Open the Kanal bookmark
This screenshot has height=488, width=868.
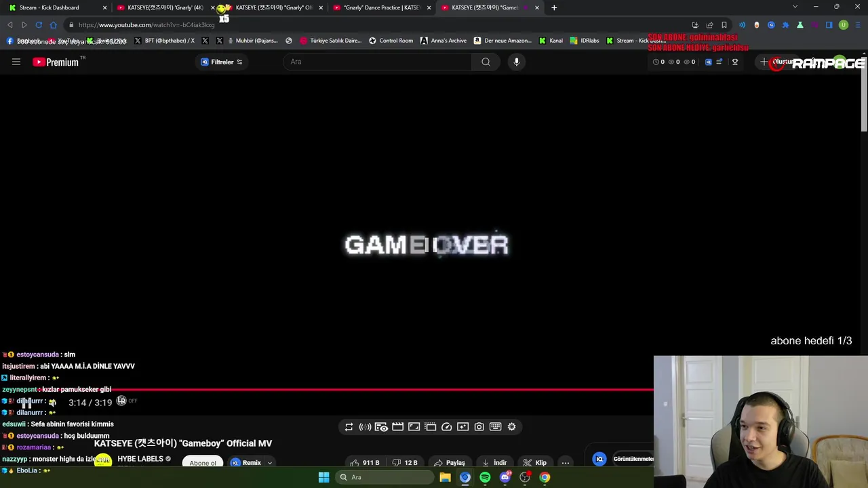[x=551, y=41]
